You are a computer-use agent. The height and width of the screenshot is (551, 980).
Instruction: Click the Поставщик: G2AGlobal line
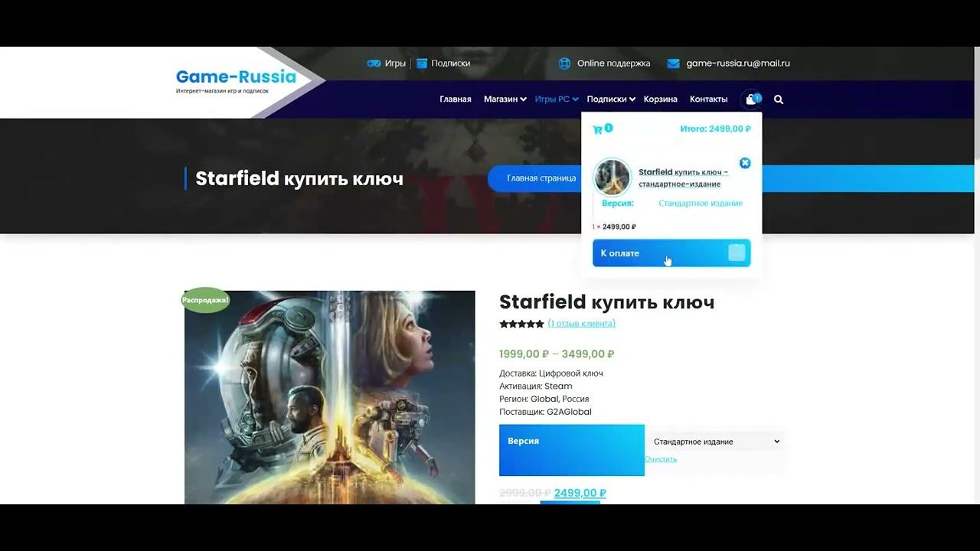[x=545, y=412]
